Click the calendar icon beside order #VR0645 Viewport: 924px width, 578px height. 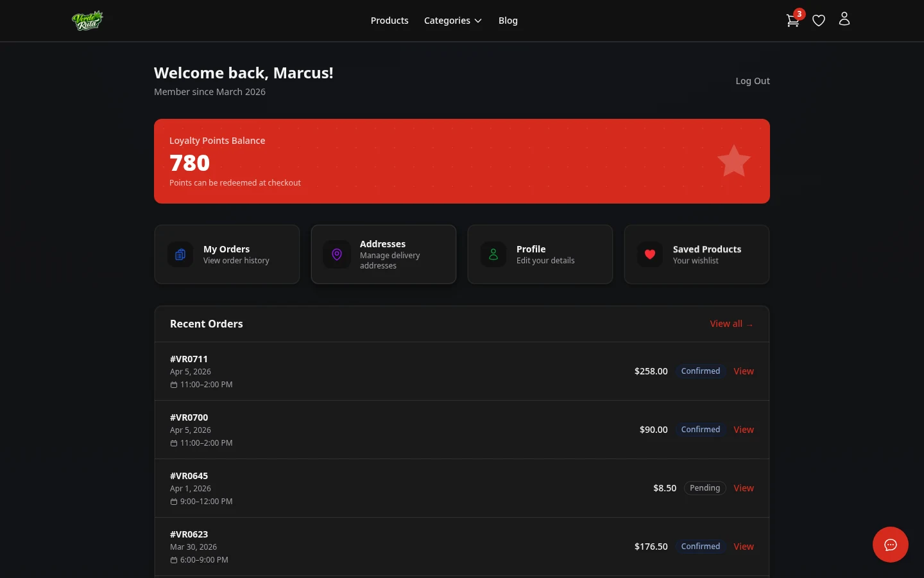point(174,501)
